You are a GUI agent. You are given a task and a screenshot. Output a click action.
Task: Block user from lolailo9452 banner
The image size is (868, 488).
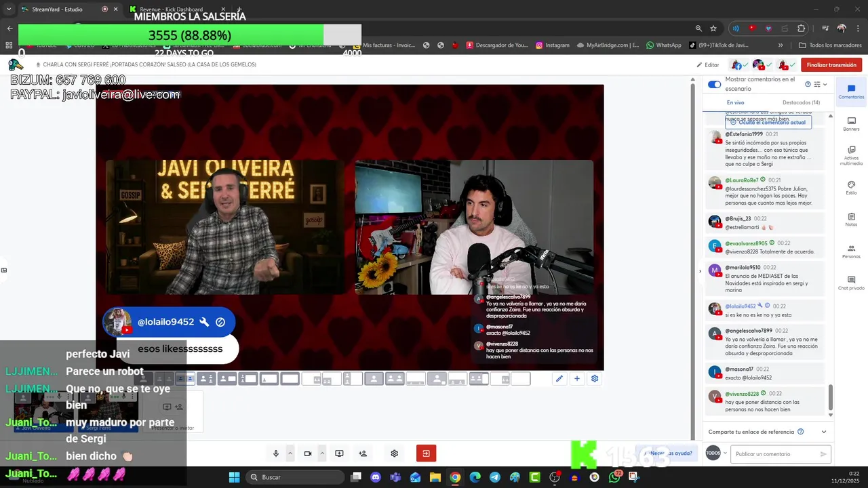(220, 322)
